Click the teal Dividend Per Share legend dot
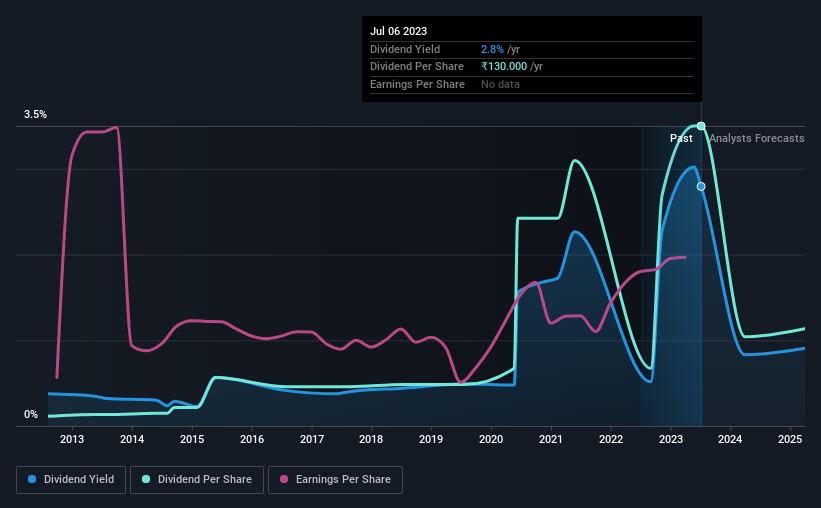 coord(146,479)
